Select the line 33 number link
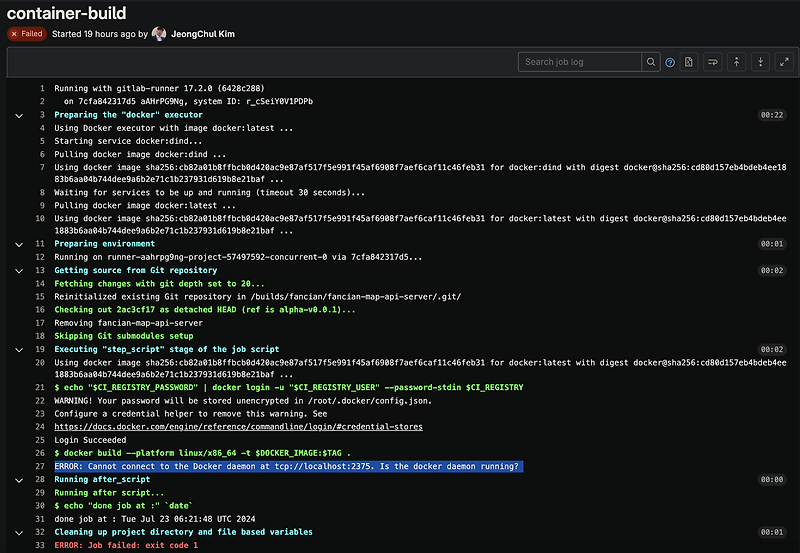800x553 pixels. coord(40,545)
